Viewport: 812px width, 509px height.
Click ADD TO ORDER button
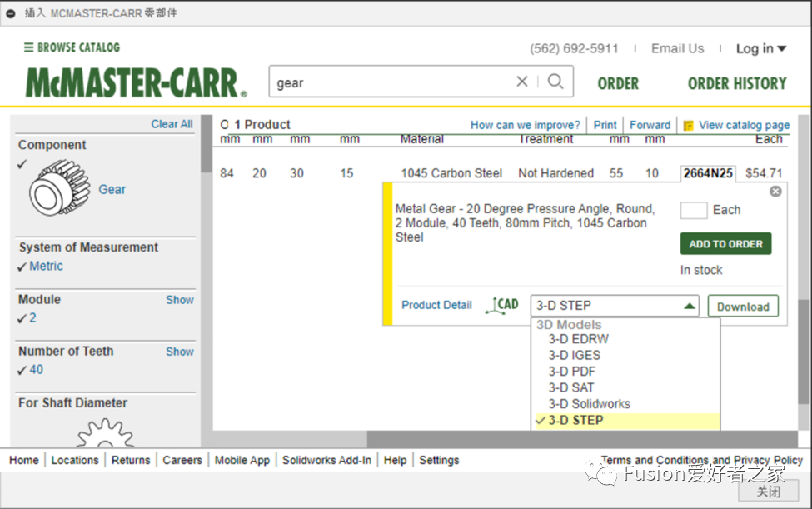tap(725, 244)
